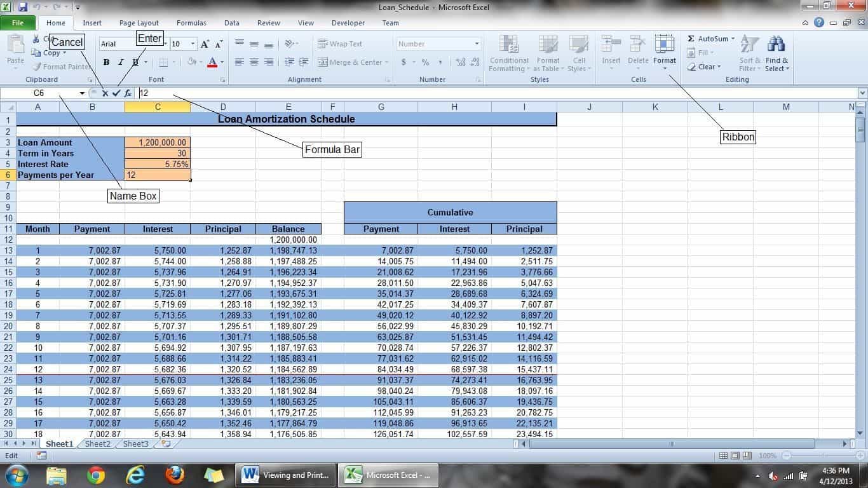The image size is (868, 488).
Task: Click the formula bar Cancel X icon
Action: (105, 93)
